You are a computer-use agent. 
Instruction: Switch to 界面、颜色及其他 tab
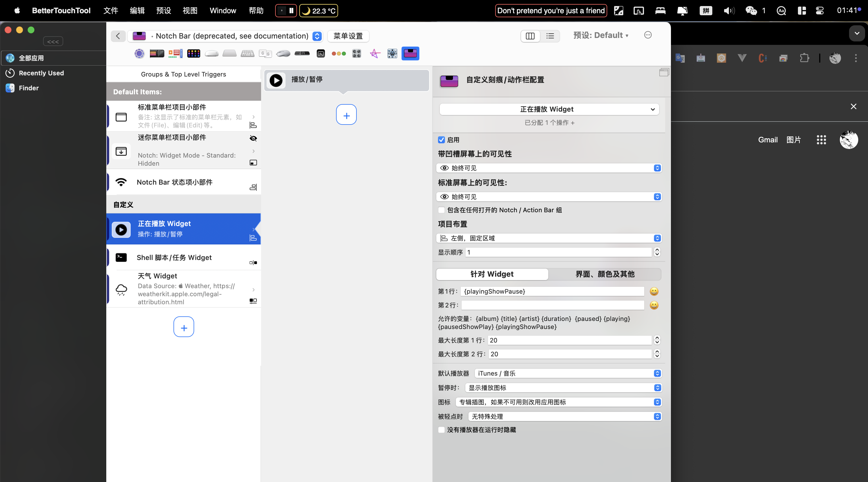605,274
